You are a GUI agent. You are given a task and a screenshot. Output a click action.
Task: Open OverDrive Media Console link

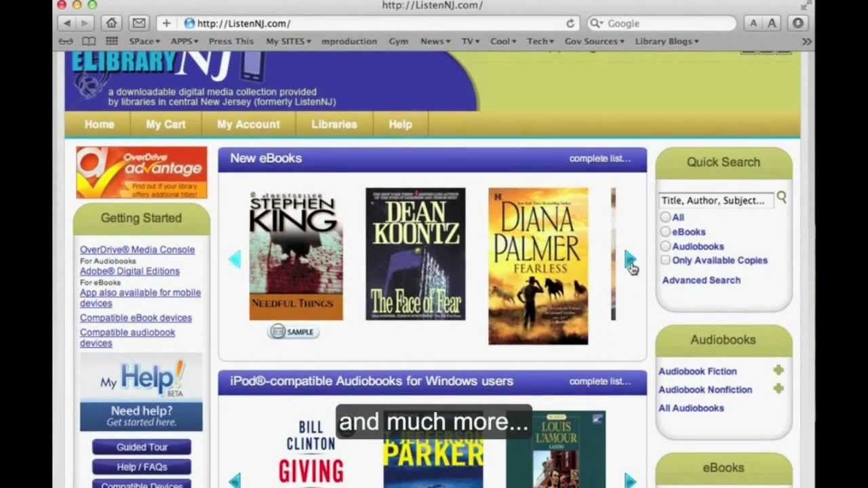coord(137,249)
